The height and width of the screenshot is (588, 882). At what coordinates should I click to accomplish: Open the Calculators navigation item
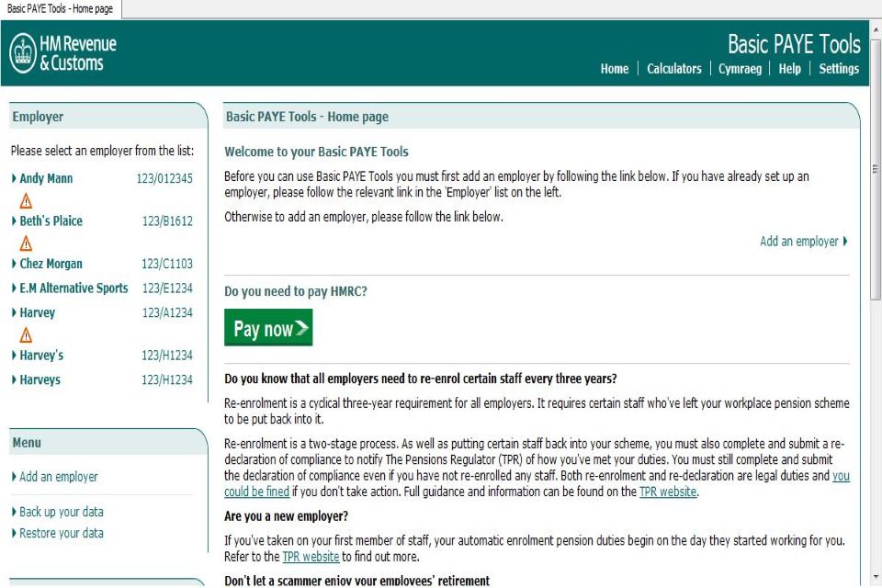(x=673, y=69)
